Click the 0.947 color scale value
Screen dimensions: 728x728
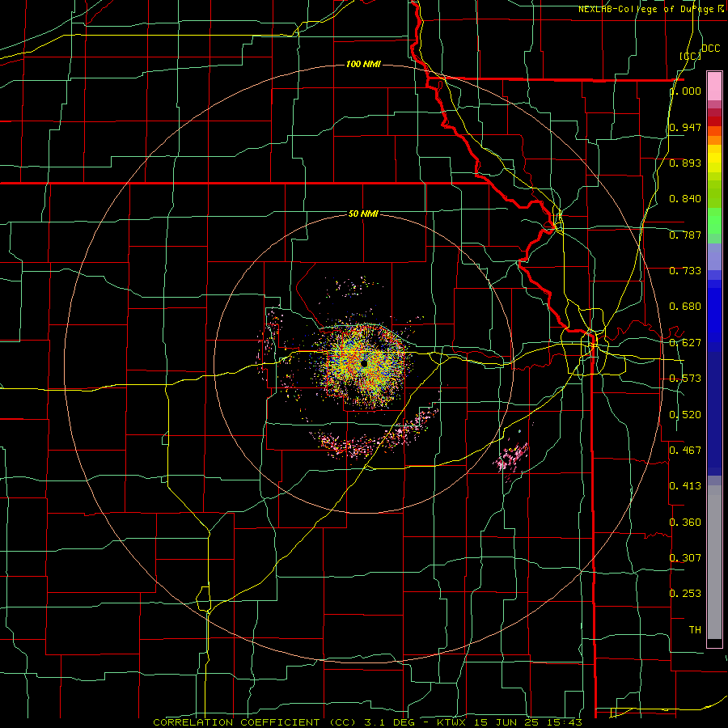pyautogui.click(x=685, y=127)
